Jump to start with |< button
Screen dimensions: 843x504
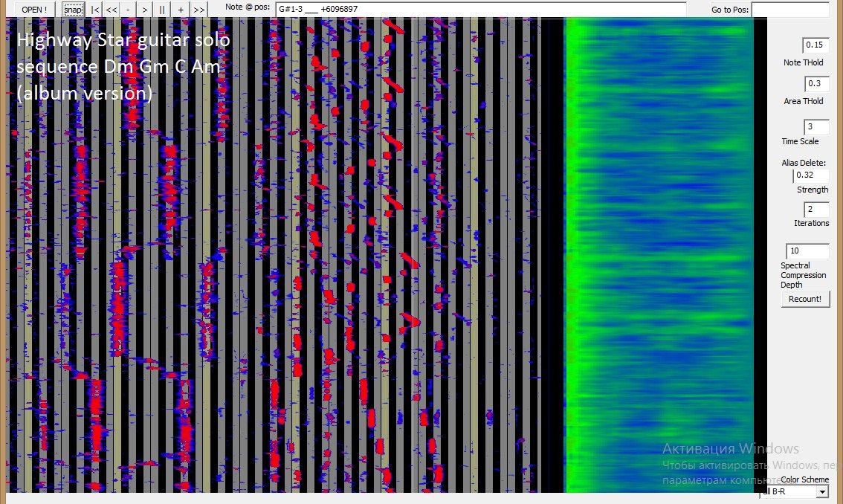[94, 10]
